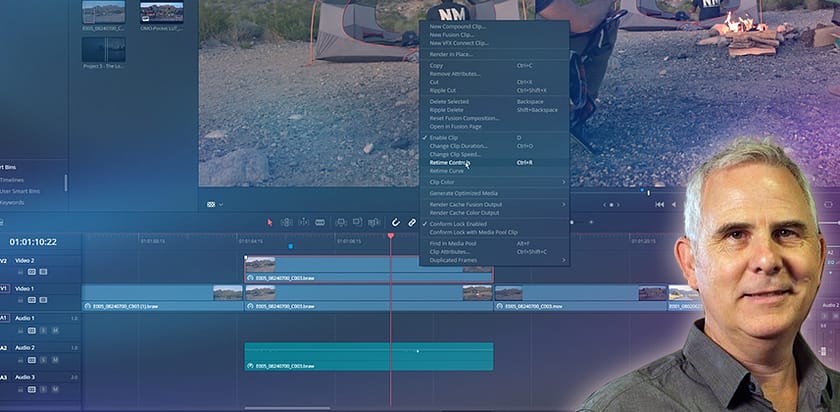840x412 pixels.
Task: Mute the Audio 3 track
Action: click(55, 389)
